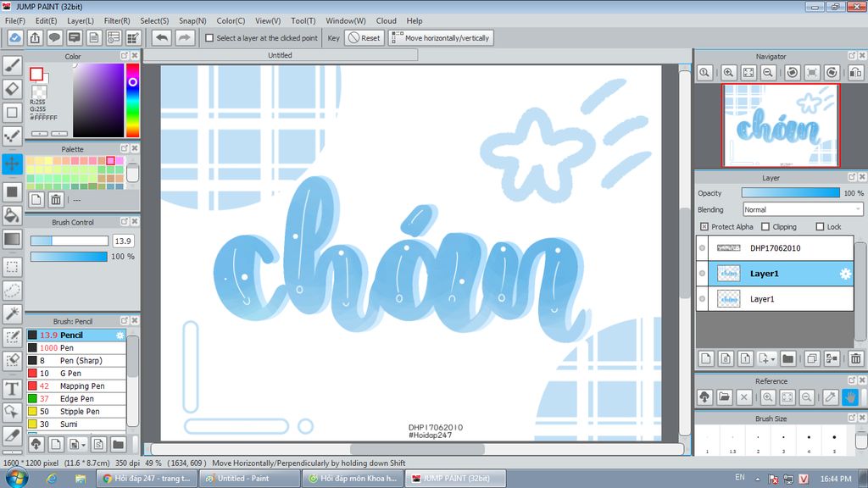Duplicate the current layer
Viewport: 868px width, 488px height.
click(811, 358)
